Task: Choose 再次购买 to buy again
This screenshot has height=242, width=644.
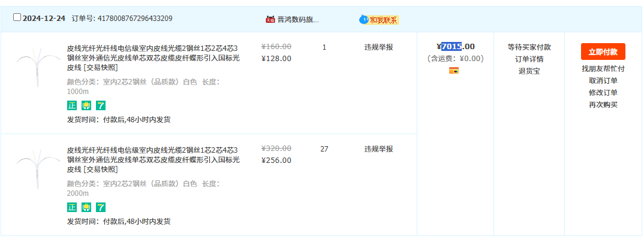Action: [x=603, y=105]
